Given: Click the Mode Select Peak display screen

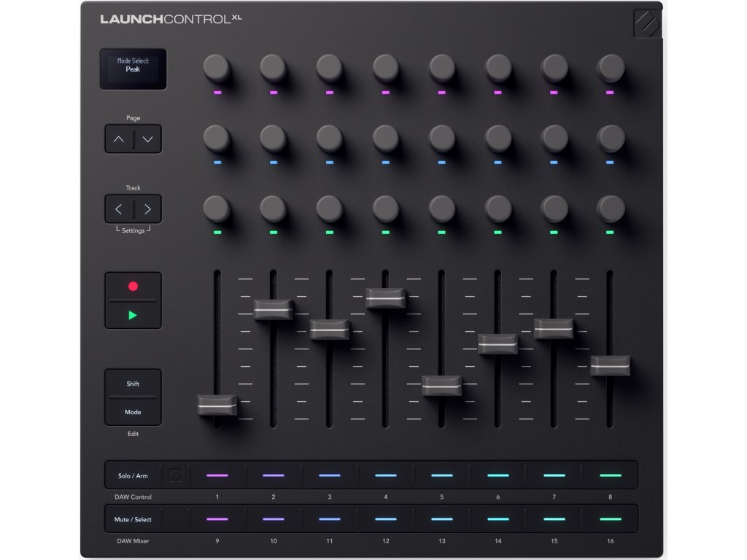Looking at the screenshot, I should pyautogui.click(x=133, y=69).
